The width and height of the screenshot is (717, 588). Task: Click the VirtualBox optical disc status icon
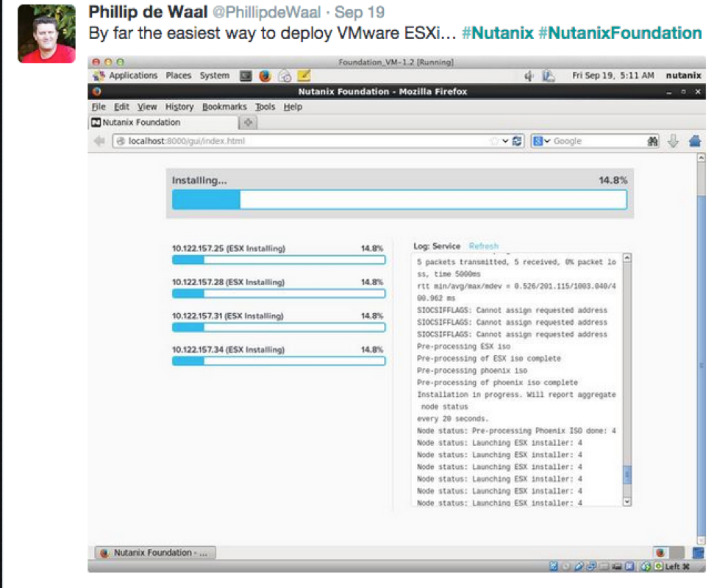566,567
